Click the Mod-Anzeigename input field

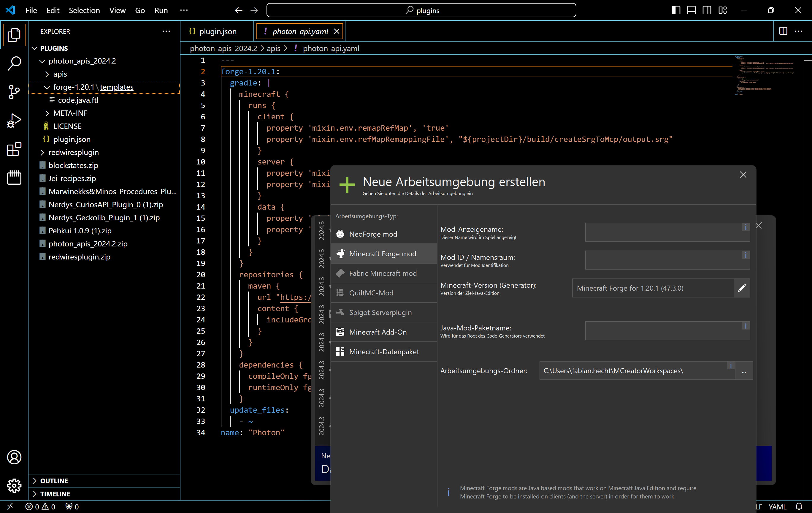click(667, 232)
